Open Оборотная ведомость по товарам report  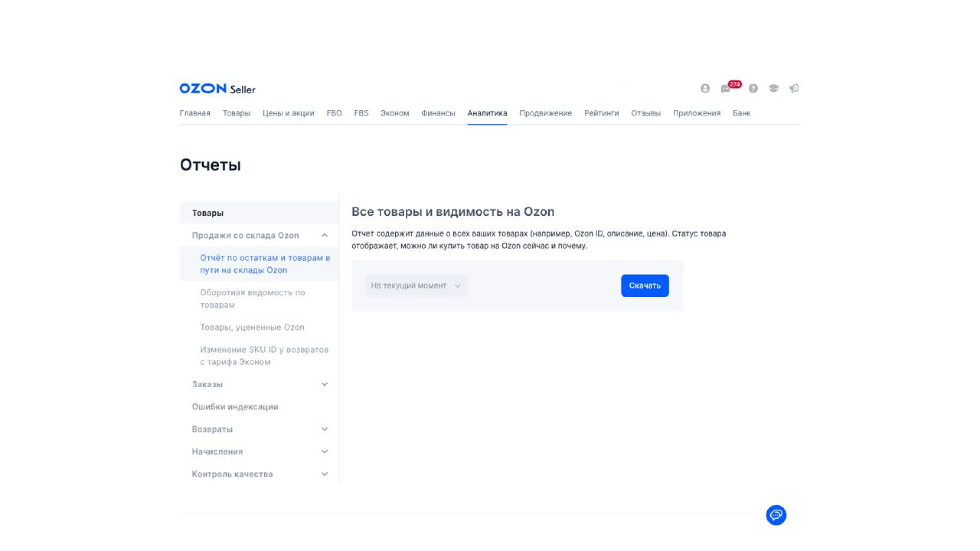click(252, 298)
